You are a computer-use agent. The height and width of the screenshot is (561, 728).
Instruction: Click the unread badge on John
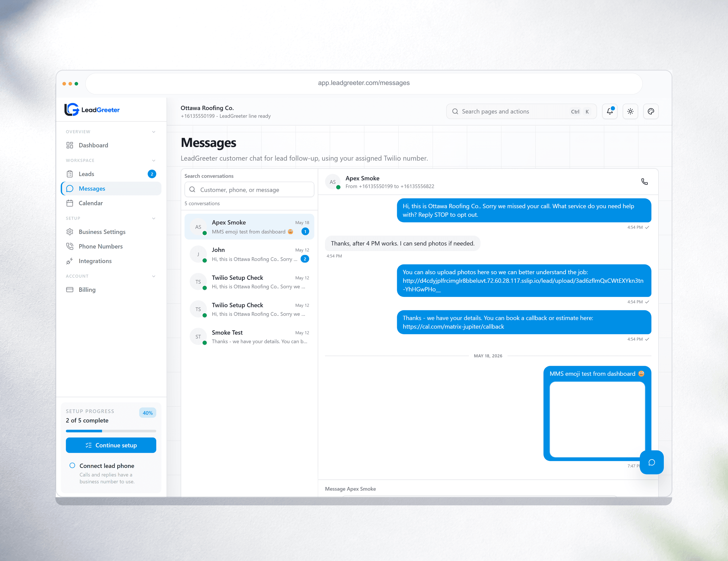click(x=305, y=259)
